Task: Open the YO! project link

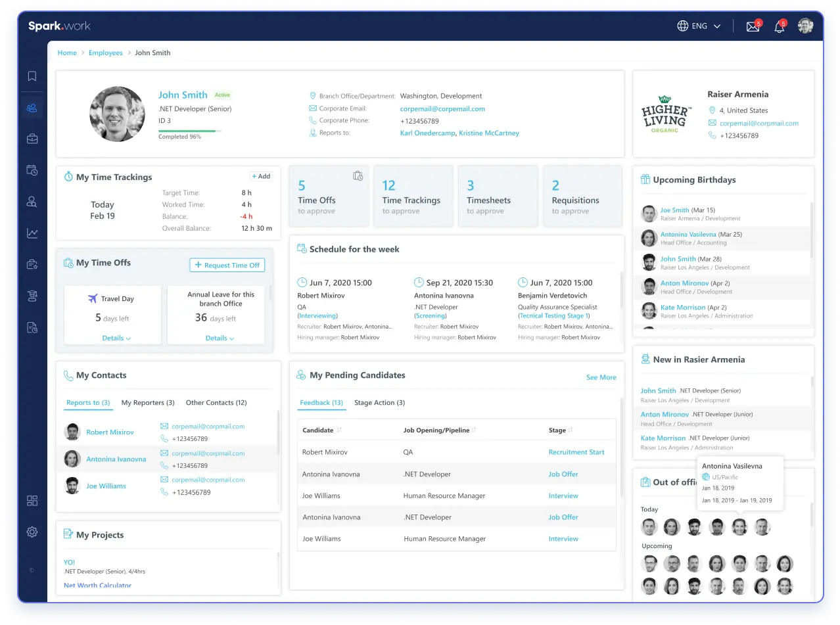Action: pyautogui.click(x=69, y=562)
